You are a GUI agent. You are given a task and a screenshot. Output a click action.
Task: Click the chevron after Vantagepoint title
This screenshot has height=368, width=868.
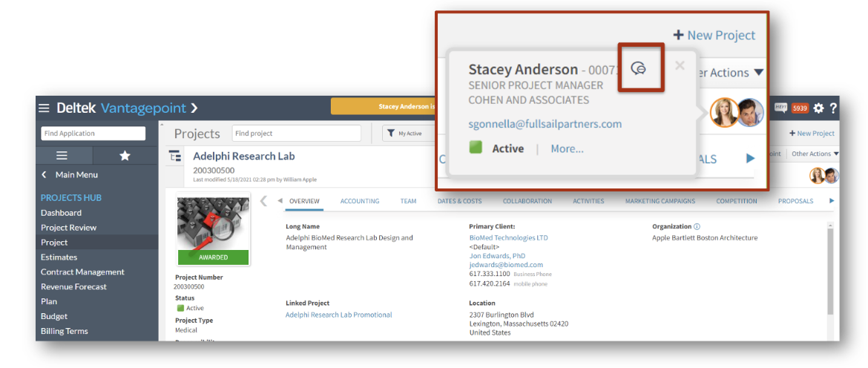[194, 108]
